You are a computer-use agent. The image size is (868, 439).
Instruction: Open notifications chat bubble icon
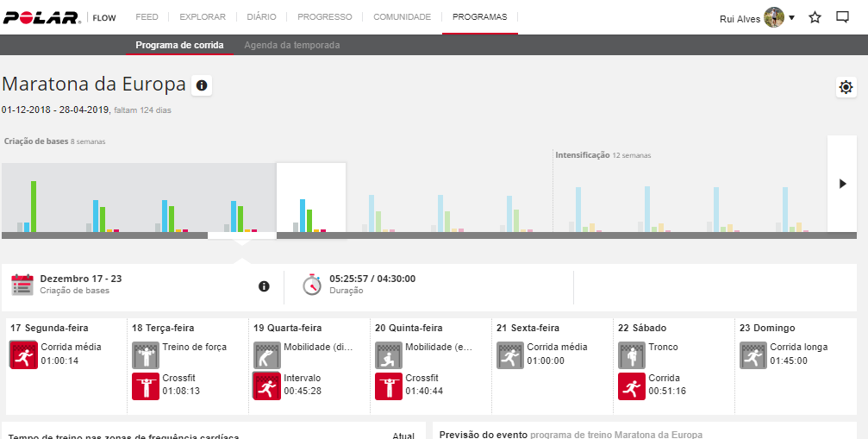pyautogui.click(x=843, y=17)
